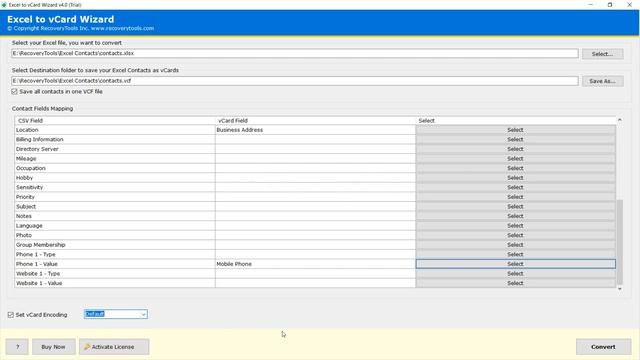Click Select button for Subject row
The image size is (640, 360).
click(x=516, y=207)
